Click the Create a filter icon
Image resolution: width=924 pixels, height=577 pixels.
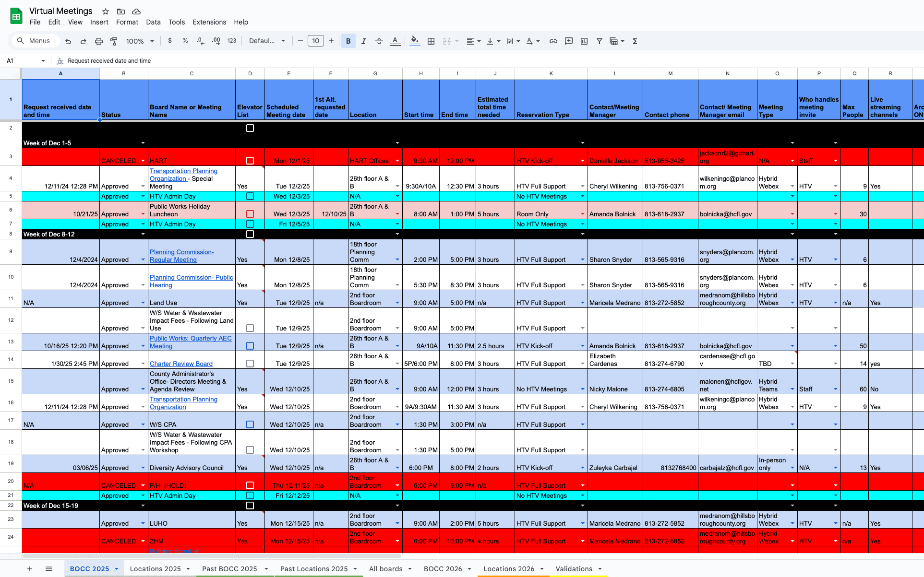coord(599,41)
